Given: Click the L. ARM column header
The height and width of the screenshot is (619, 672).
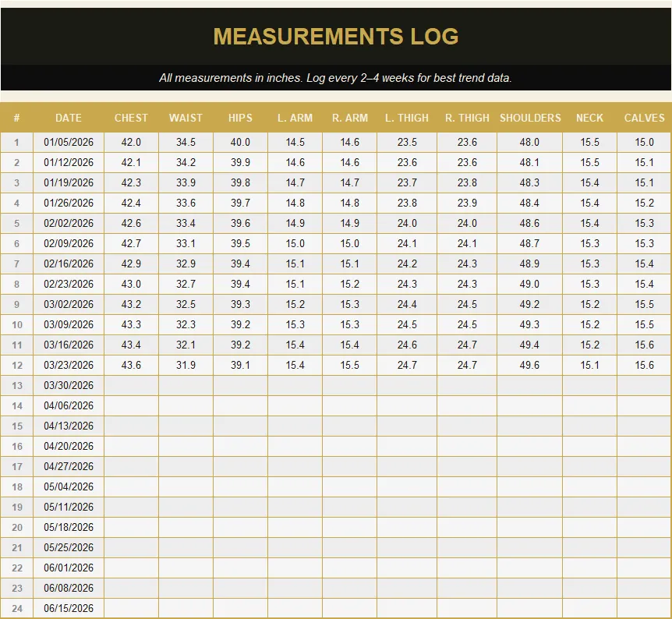Looking at the screenshot, I should [295, 118].
